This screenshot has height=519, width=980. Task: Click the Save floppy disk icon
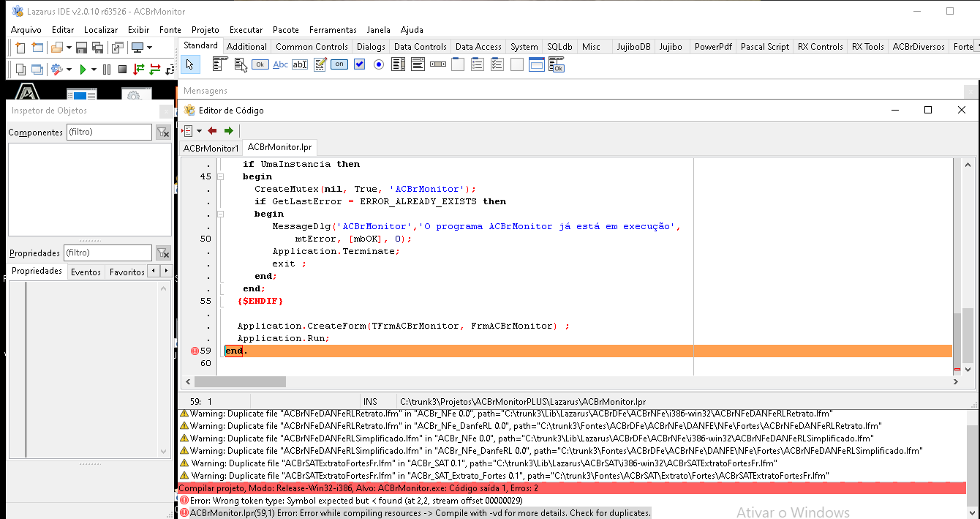(x=82, y=48)
